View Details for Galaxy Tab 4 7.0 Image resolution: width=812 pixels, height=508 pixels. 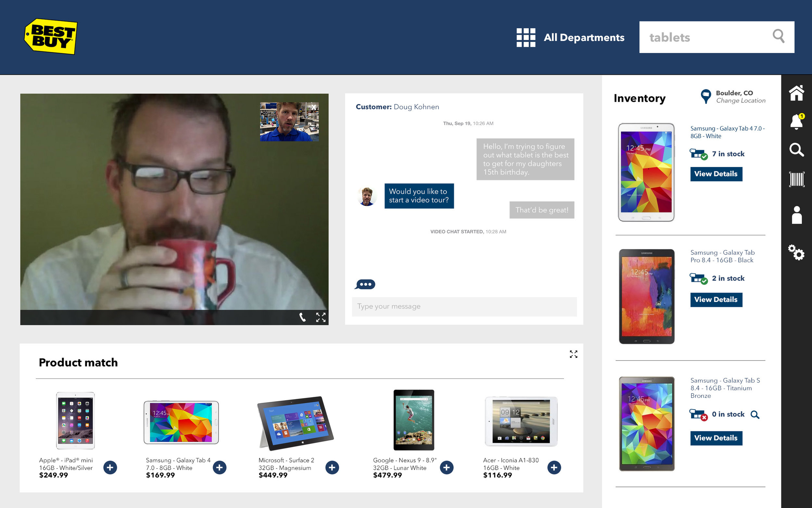pos(716,174)
